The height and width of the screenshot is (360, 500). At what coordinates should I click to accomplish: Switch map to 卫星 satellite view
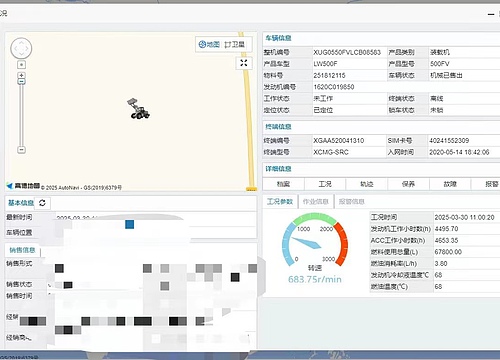[235, 44]
